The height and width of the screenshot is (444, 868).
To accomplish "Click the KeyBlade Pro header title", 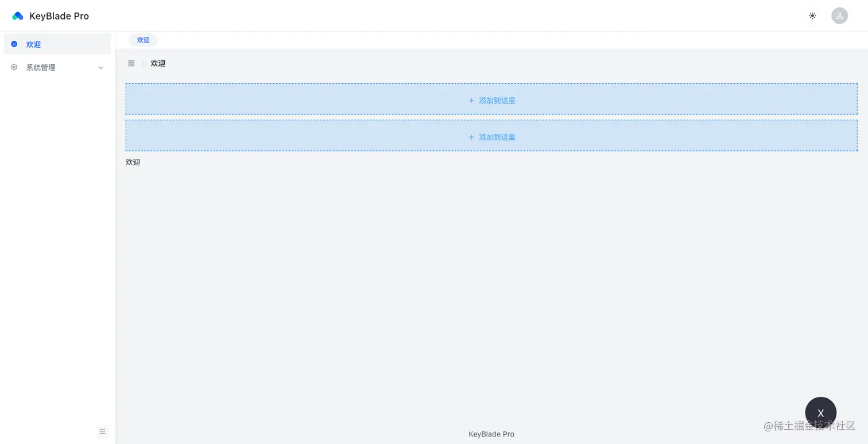I will coord(59,16).
